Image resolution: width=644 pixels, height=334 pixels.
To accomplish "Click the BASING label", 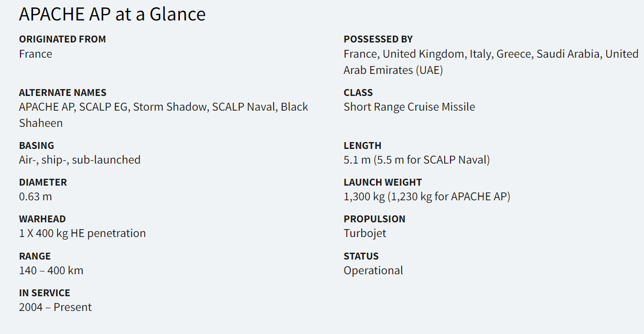I will tap(37, 146).
